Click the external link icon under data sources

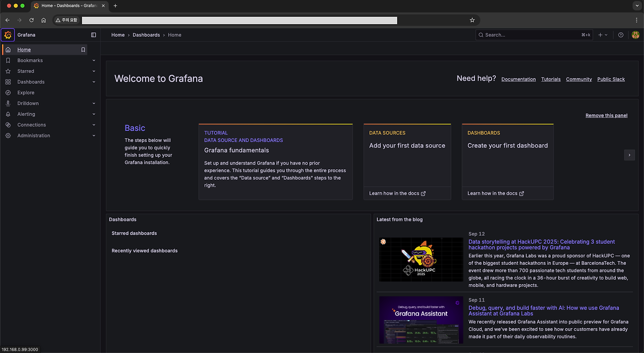[423, 193]
